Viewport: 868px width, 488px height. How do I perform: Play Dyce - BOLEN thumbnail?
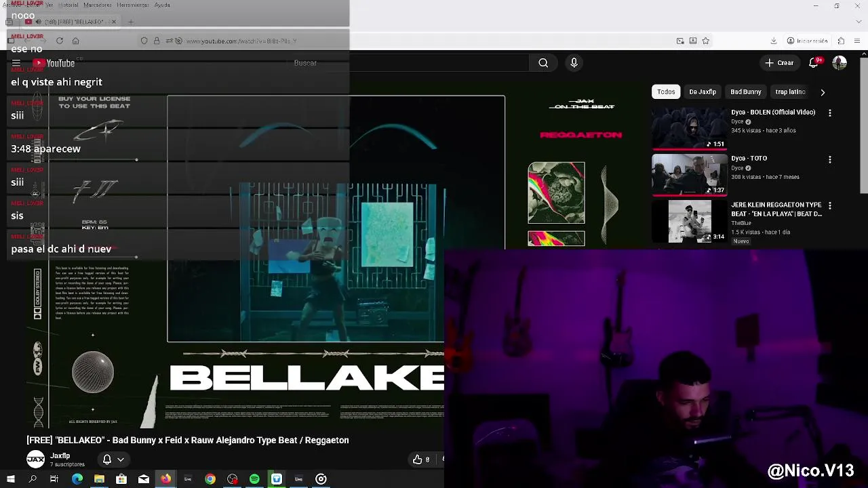(689, 128)
